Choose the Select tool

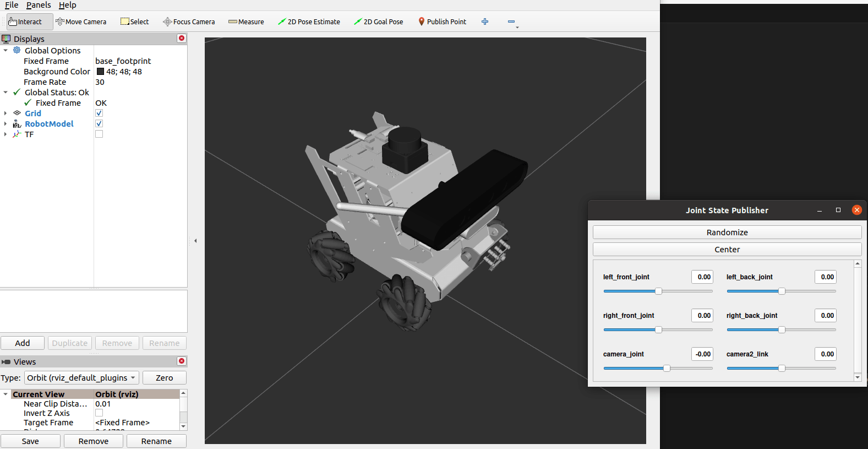(135, 22)
